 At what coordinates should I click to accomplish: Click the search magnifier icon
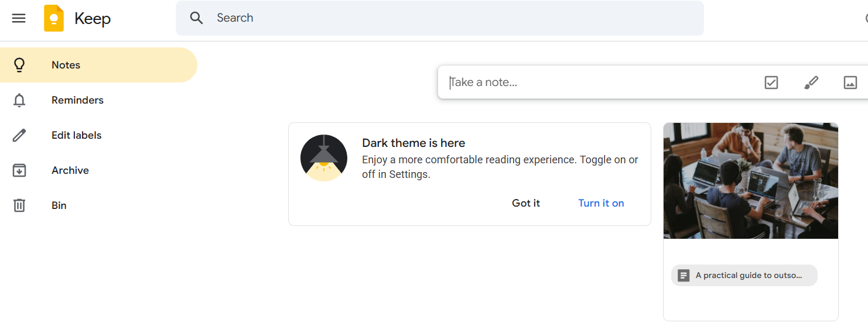(x=197, y=18)
